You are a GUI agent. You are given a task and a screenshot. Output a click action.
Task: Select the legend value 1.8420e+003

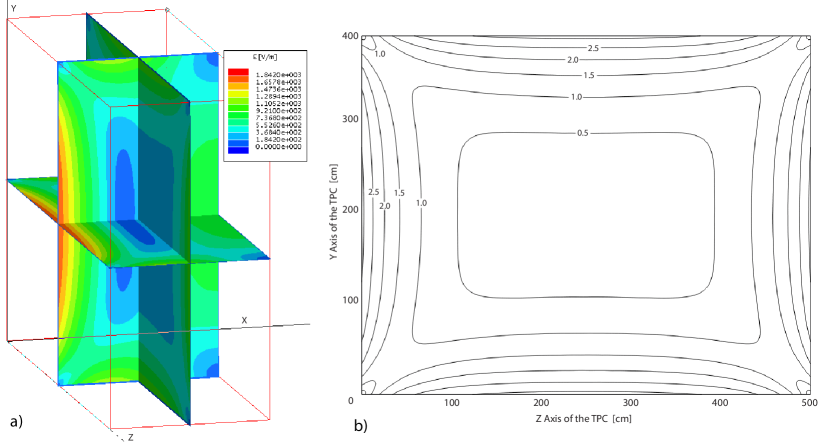click(279, 75)
